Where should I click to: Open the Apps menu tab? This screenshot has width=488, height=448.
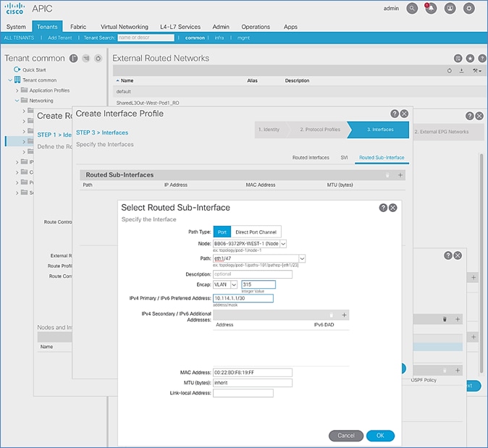pyautogui.click(x=290, y=27)
